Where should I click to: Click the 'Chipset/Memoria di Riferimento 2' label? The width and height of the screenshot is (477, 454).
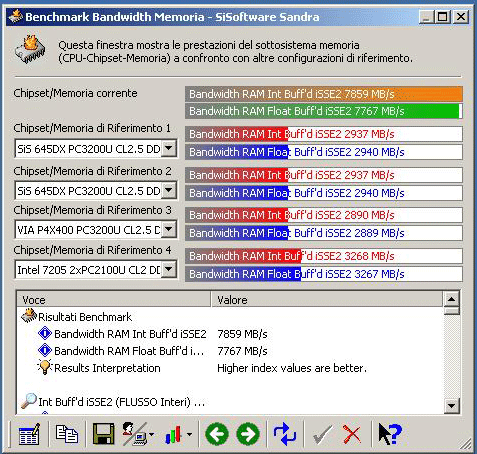click(x=92, y=171)
